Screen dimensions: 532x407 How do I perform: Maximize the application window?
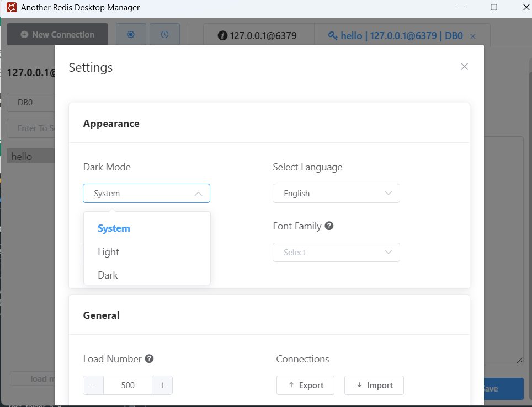494,7
